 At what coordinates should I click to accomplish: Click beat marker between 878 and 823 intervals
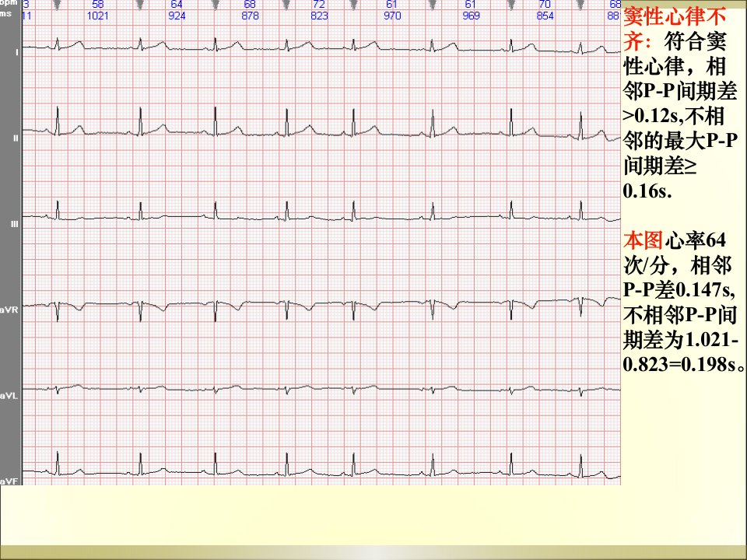tap(287, 5)
